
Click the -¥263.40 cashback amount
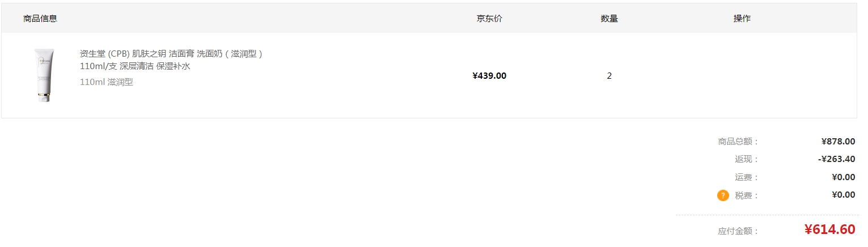click(x=837, y=159)
